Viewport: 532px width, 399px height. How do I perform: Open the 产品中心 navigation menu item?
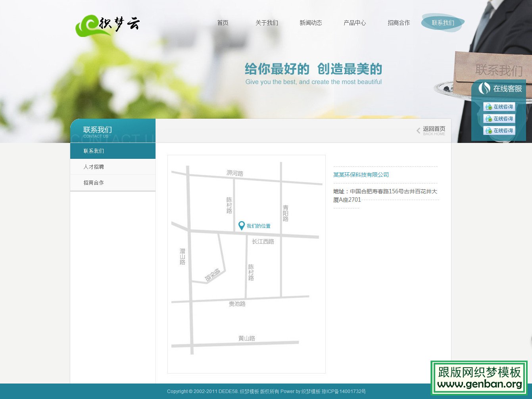tap(355, 23)
